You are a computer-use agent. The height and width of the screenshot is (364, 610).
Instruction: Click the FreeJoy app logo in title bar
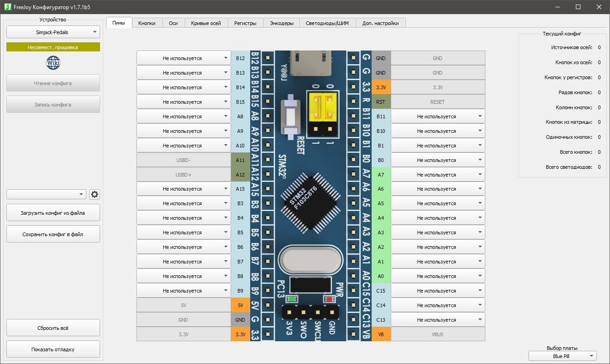(7, 7)
